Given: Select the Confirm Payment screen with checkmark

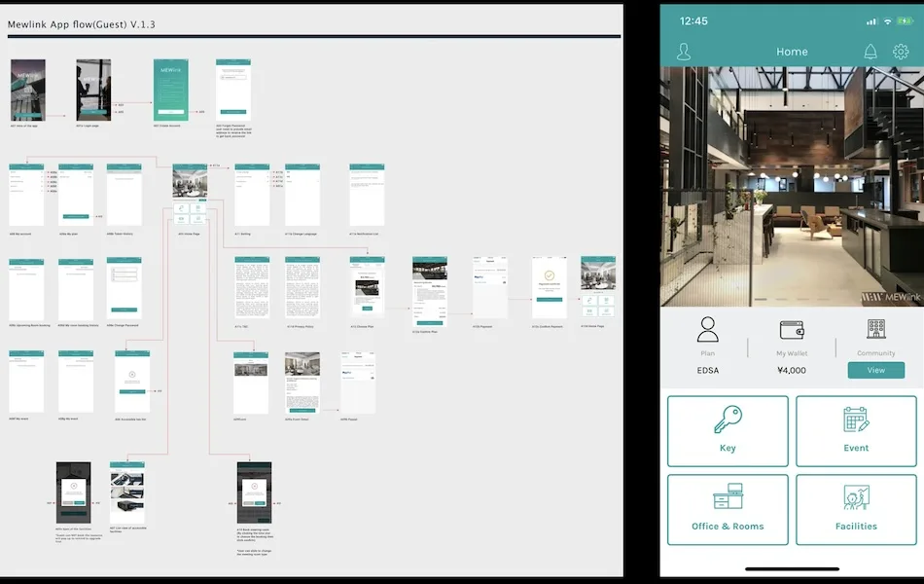Looking at the screenshot, I should (549, 286).
